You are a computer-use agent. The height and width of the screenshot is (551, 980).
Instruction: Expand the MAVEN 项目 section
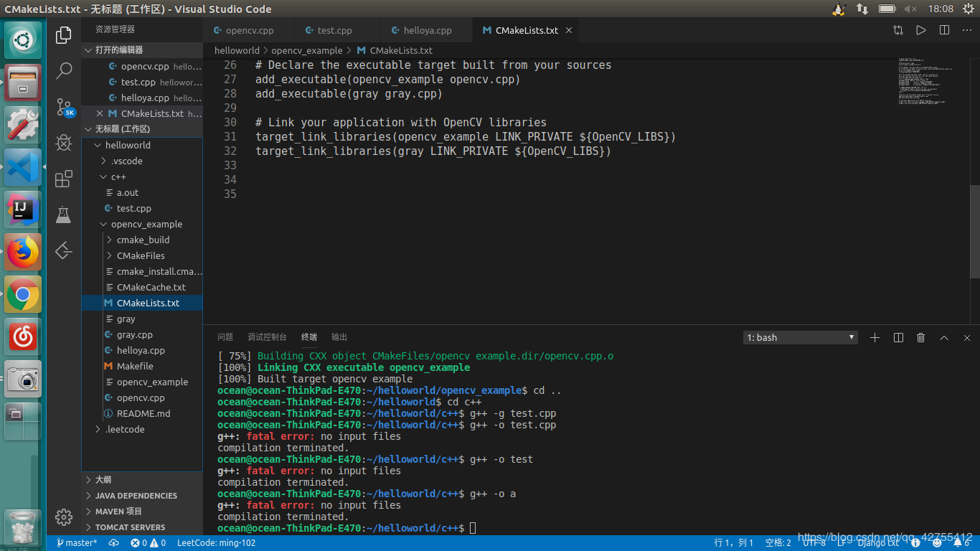click(x=142, y=512)
